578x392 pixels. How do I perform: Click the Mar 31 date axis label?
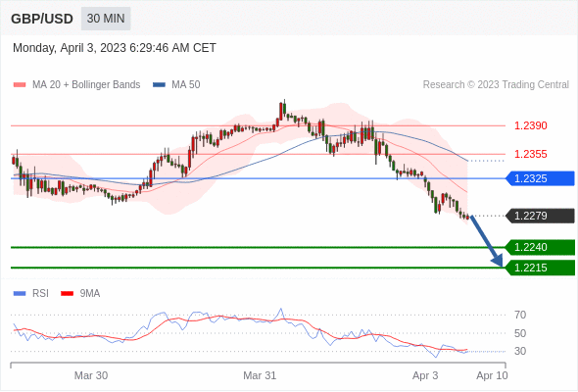(260, 375)
